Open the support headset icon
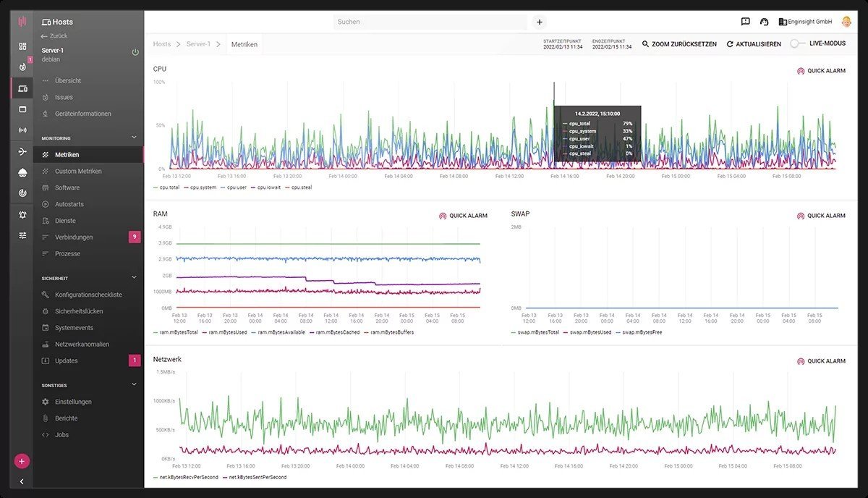The width and height of the screenshot is (868, 498). pos(764,22)
